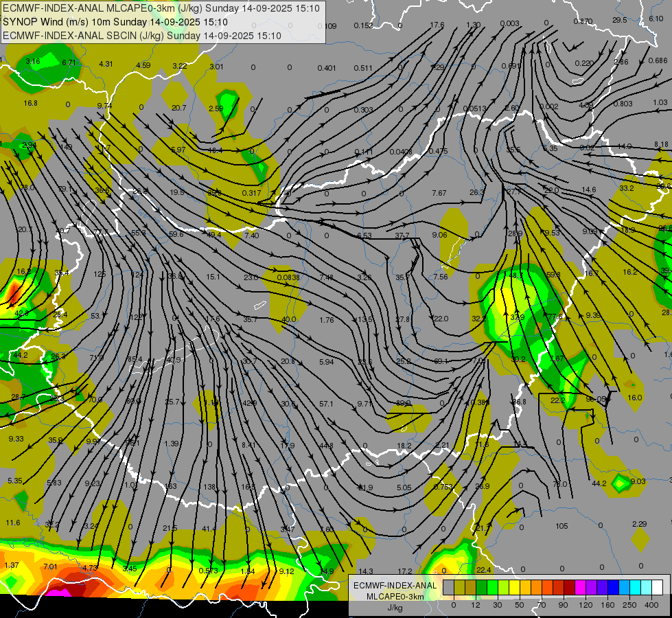
Task: Click the map value 15.1
Action: (213, 277)
